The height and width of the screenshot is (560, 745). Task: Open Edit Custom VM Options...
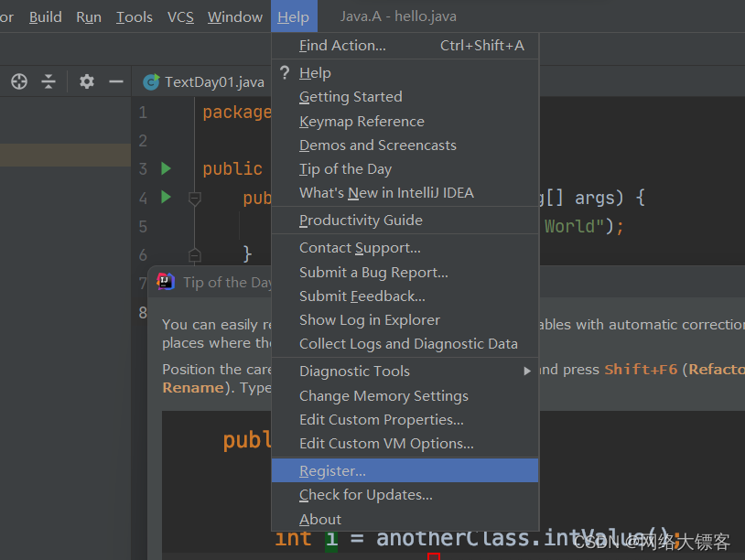coord(405,444)
